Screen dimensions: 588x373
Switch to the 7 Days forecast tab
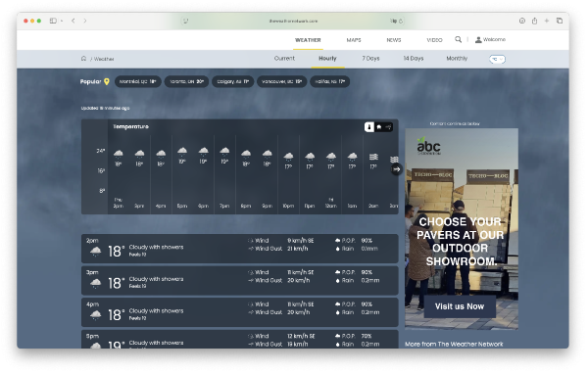[370, 59]
